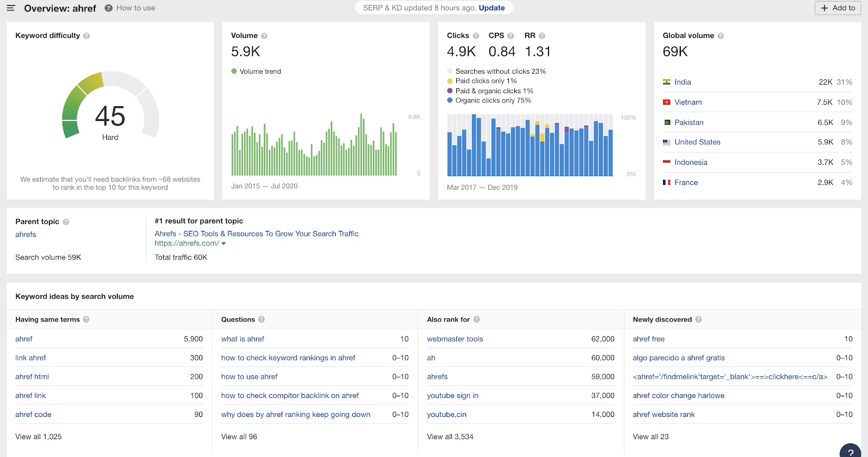868x457 pixels.
Task: Click the Update SERP link
Action: pyautogui.click(x=492, y=8)
